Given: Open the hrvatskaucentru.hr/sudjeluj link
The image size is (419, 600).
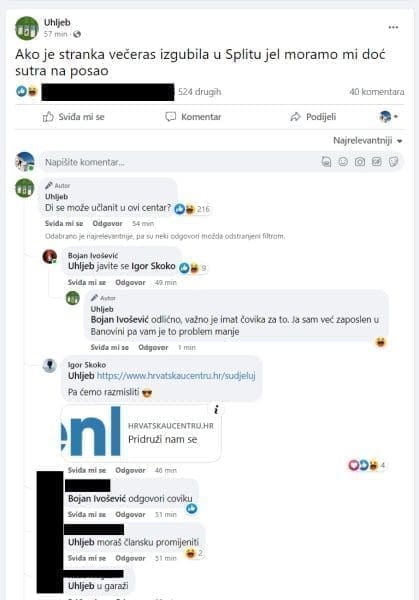Looking at the screenshot, I should 176,376.
